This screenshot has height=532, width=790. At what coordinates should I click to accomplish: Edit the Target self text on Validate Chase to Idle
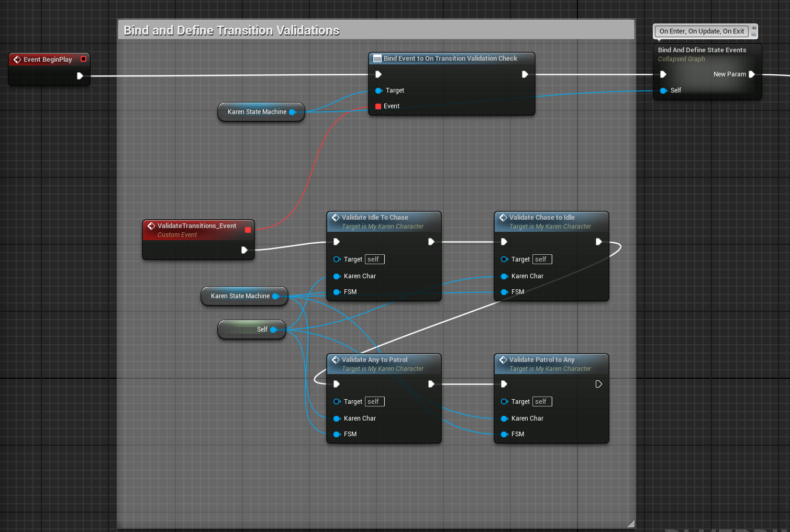tap(541, 259)
